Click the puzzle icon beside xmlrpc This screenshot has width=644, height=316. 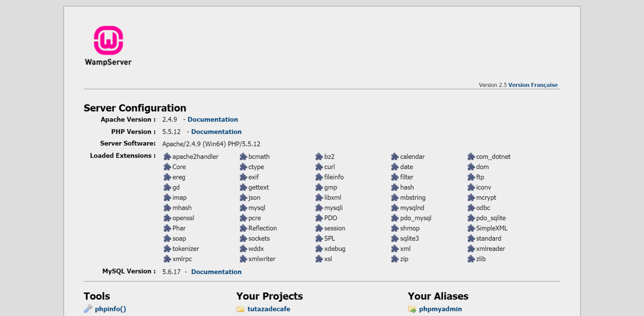click(x=167, y=259)
